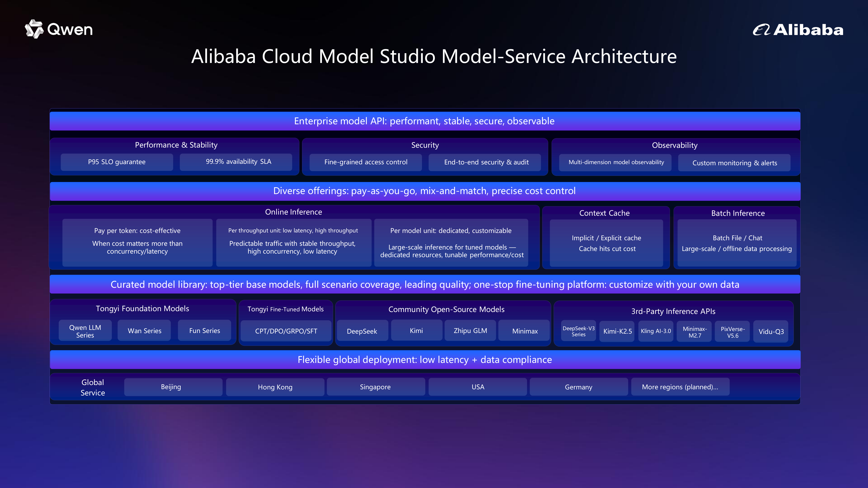Click the "Hong Kong" region box
The width and height of the screenshot is (868, 488).
pyautogui.click(x=275, y=387)
